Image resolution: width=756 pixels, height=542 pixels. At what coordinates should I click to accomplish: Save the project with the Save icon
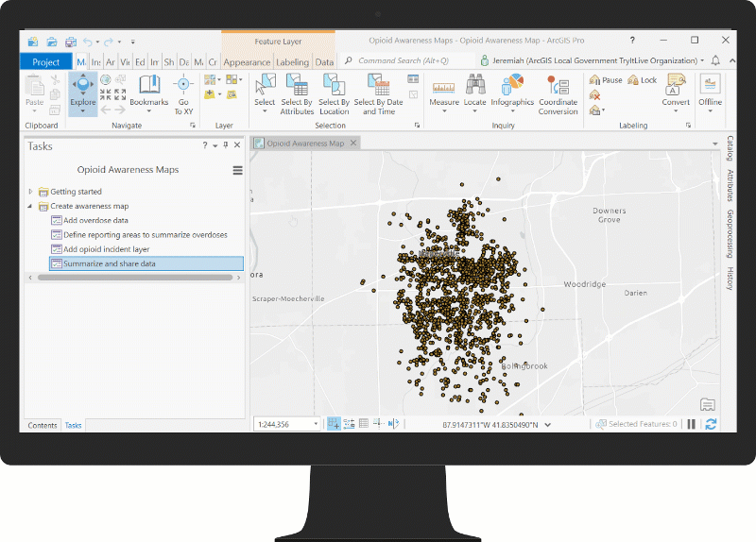[71, 42]
